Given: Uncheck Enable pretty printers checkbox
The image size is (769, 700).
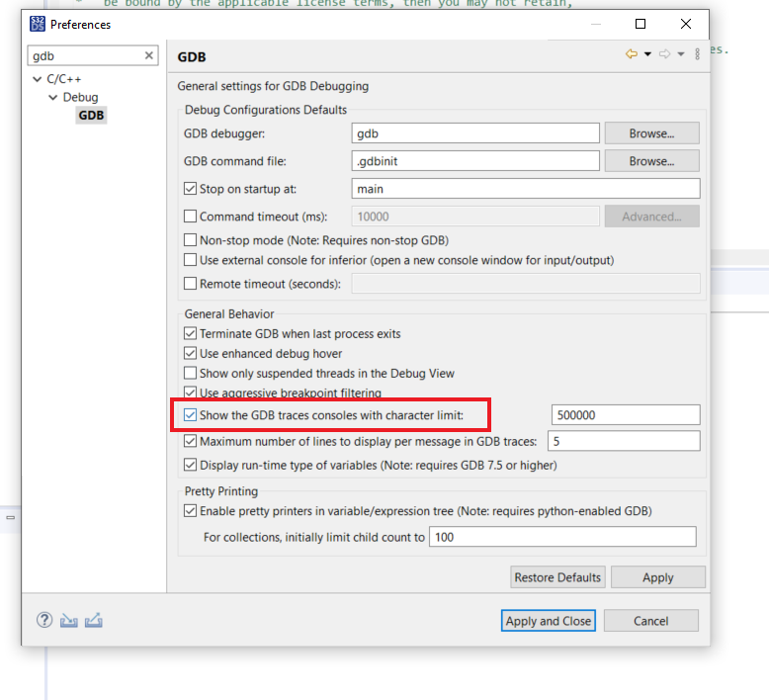Looking at the screenshot, I should (191, 510).
